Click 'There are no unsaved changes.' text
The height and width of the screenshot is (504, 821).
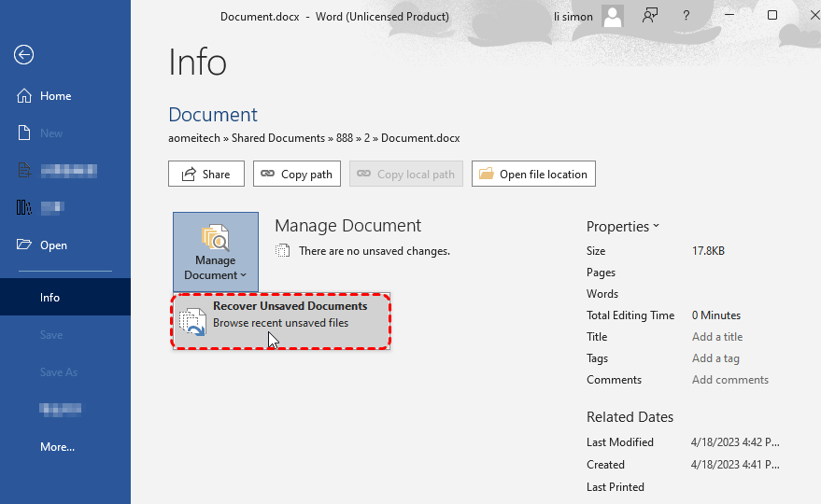click(x=375, y=251)
